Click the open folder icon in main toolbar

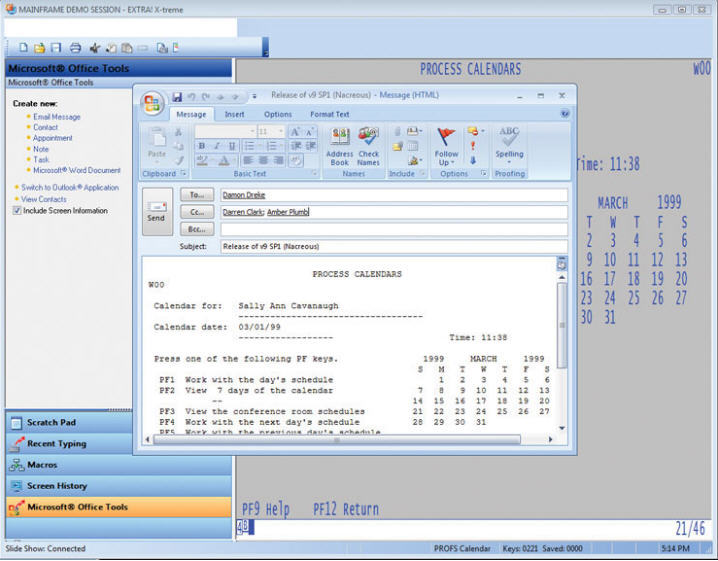click(x=40, y=47)
